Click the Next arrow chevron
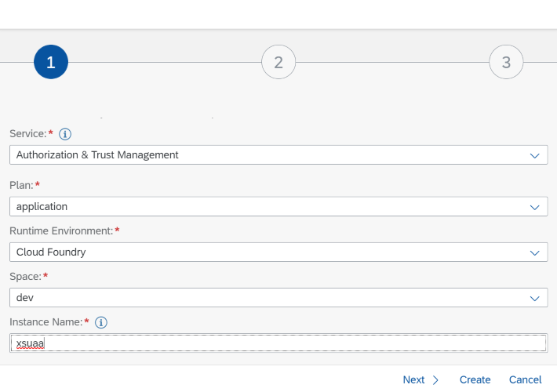This screenshot has height=392, width=557. [435, 380]
